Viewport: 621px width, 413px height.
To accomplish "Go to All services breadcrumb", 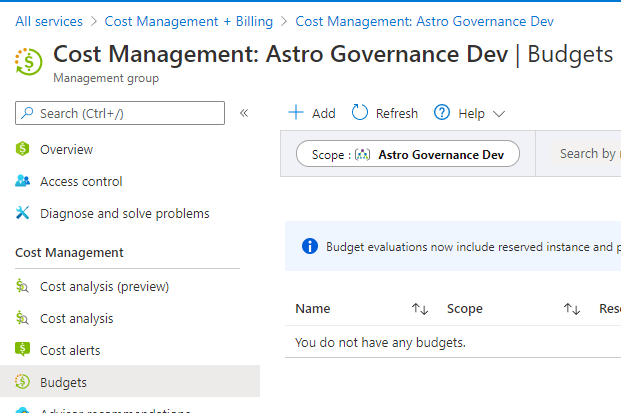I will [47, 20].
